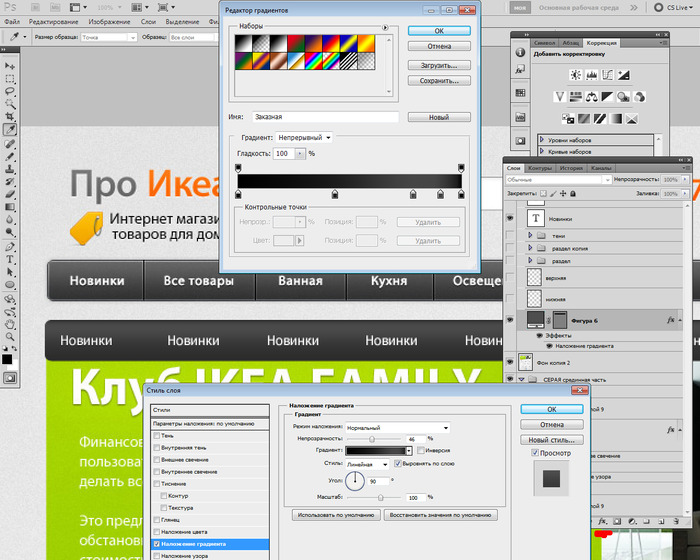
Task: Select the Gradient tool in the tools panel
Action: pos(9,207)
